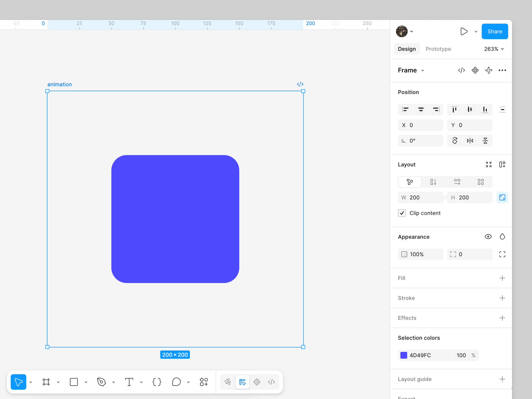Create component from Frame
This screenshot has height=399, width=532.
(x=475, y=70)
